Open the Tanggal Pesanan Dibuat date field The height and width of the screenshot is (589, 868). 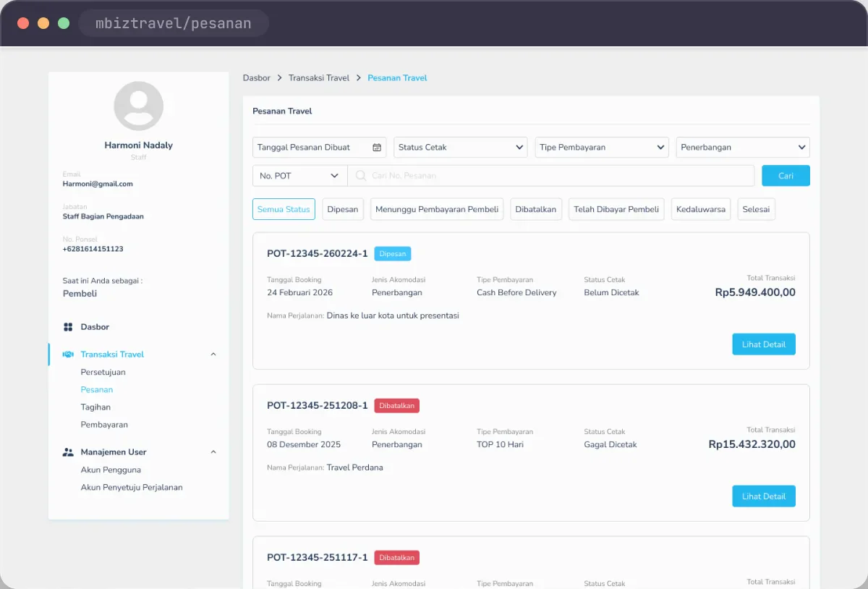[320, 148]
